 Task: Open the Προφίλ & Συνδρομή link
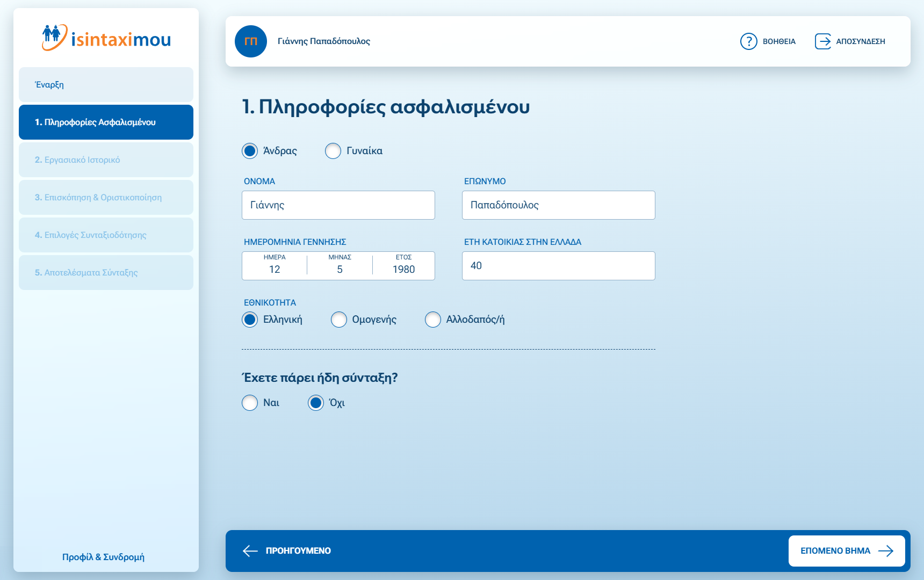103,557
